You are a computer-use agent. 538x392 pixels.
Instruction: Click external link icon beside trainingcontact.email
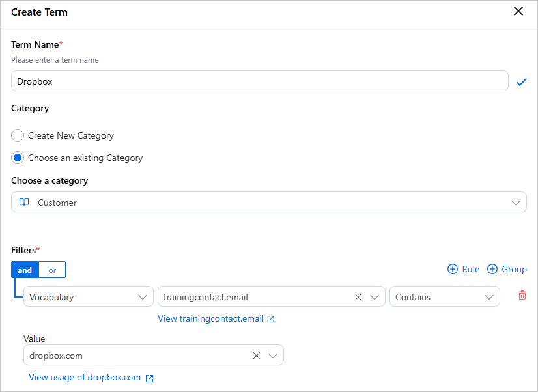[271, 319]
